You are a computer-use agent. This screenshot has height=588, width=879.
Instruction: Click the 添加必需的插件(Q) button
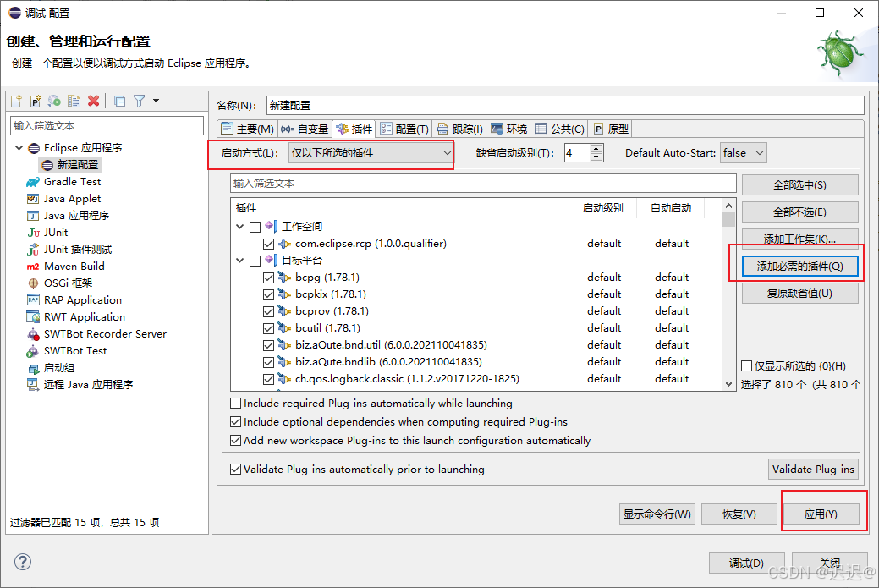tap(800, 267)
